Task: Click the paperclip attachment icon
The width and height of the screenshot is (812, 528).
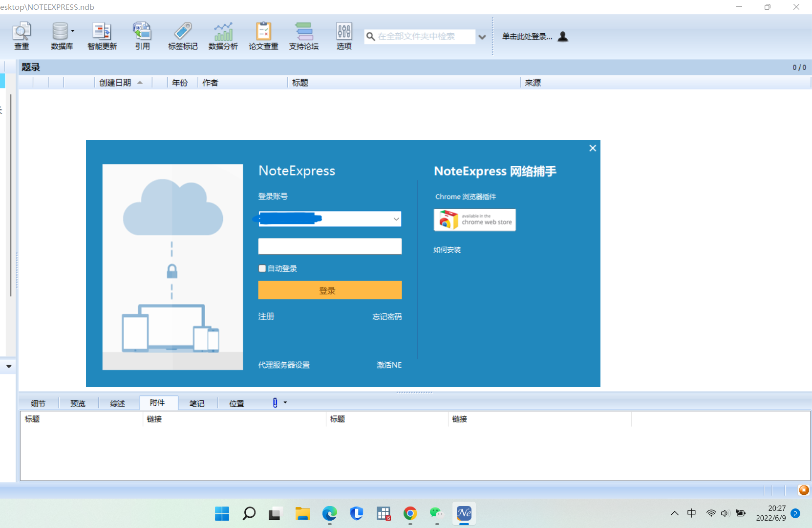Action: [x=275, y=402]
